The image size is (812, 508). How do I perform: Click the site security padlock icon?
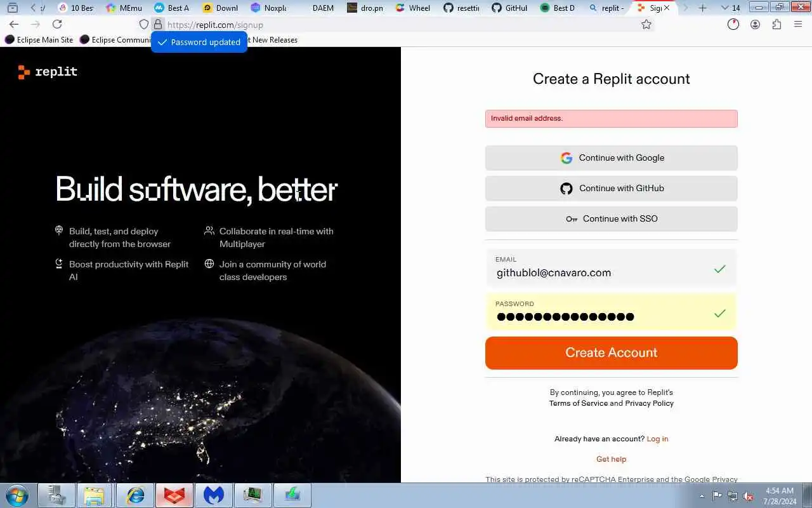tap(158, 24)
